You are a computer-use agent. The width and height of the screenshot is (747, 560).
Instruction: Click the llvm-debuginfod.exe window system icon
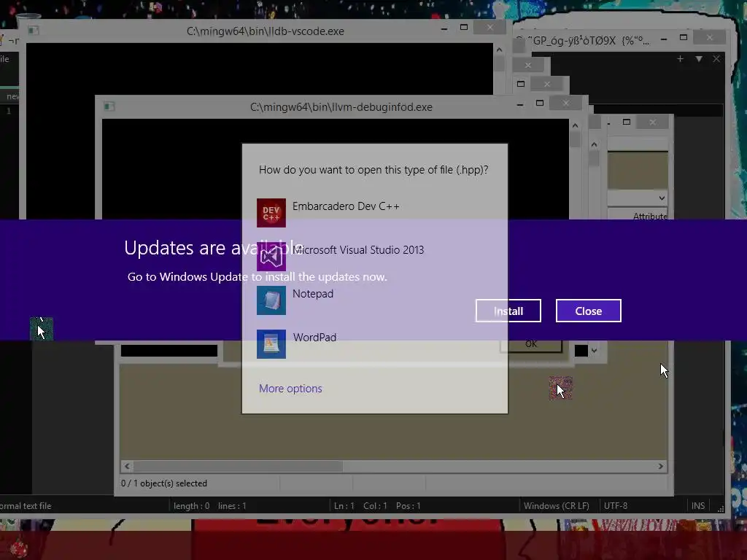109,106
